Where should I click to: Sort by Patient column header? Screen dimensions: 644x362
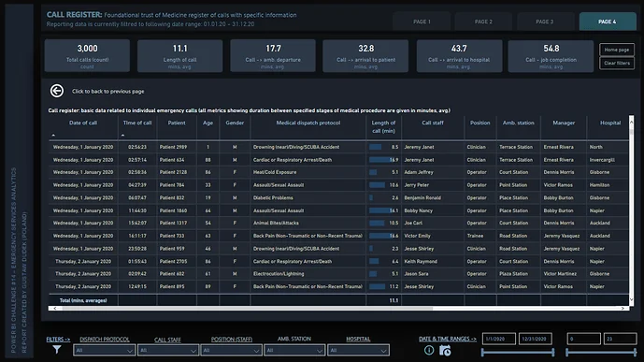point(177,123)
